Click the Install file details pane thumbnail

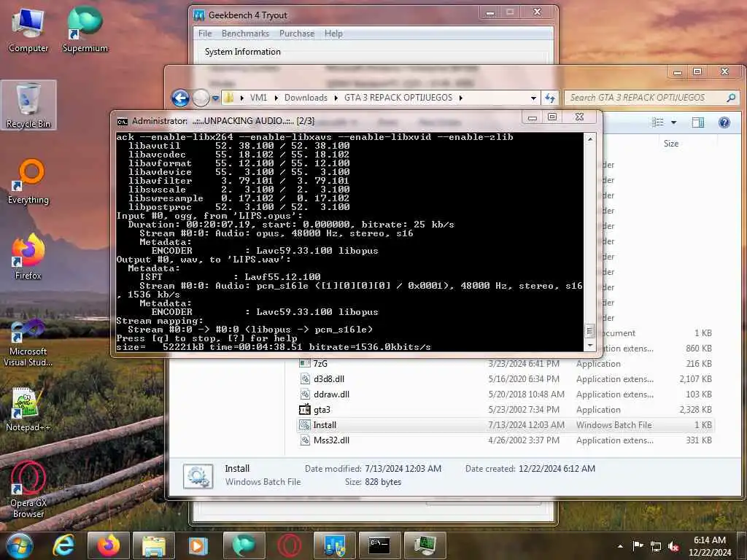pyautogui.click(x=198, y=475)
